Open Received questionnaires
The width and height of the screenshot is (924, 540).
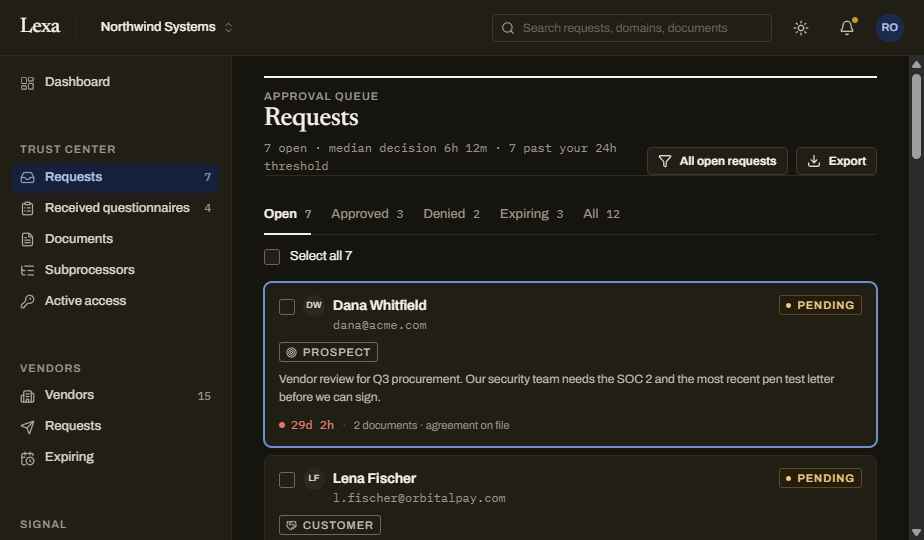click(x=116, y=208)
